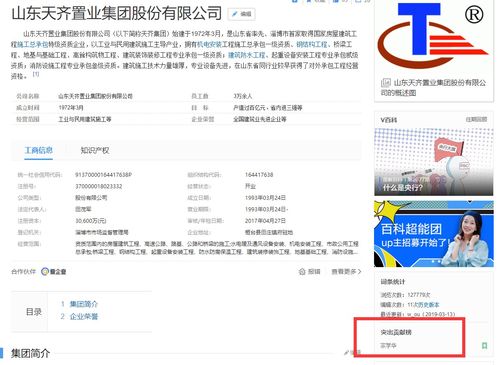Switch to the 知识产权 tab
499x365 pixels.
[95, 150]
